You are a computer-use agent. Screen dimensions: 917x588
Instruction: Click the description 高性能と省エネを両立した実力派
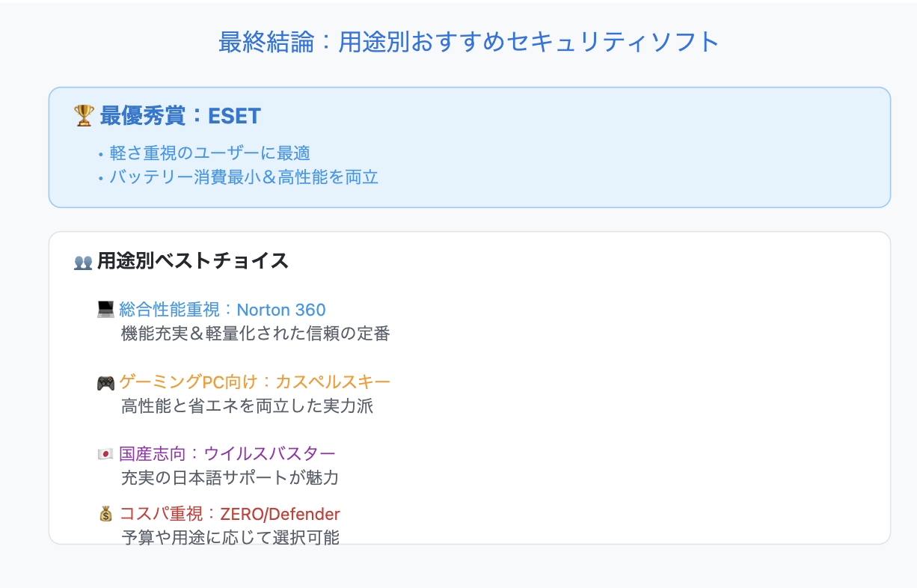tap(247, 406)
